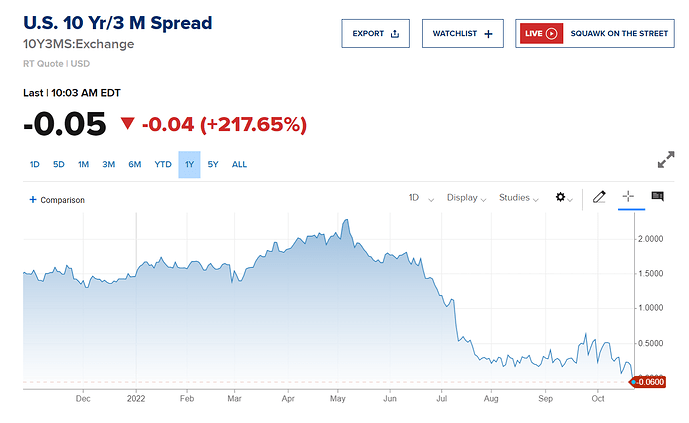Screen dimensions: 689x423
Task: Click the Export button
Action: [375, 34]
